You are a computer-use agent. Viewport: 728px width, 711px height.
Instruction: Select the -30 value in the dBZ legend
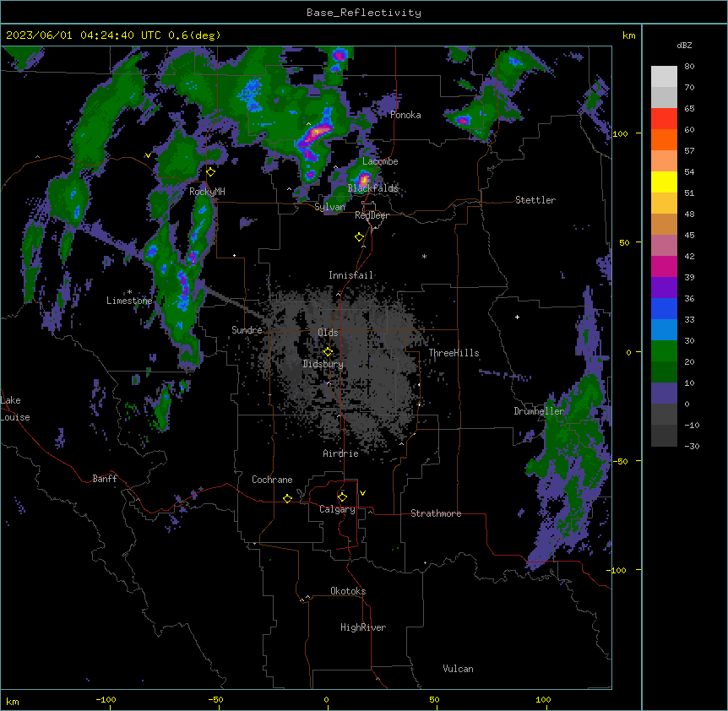[x=692, y=446]
